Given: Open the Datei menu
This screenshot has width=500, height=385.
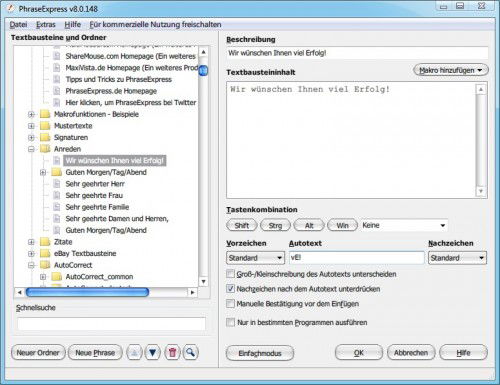Looking at the screenshot, I should pos(18,25).
